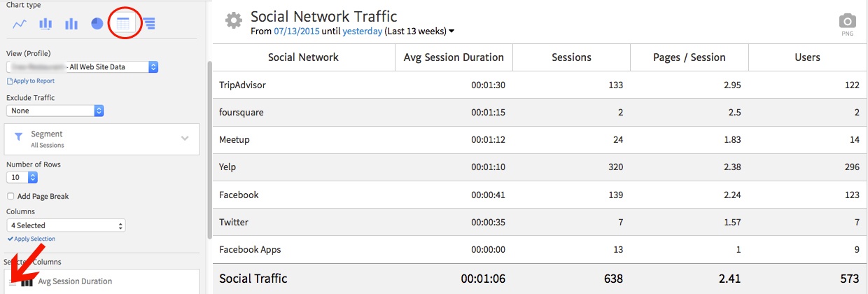
Task: Click the Avg Session Duration column header
Action: (x=454, y=57)
